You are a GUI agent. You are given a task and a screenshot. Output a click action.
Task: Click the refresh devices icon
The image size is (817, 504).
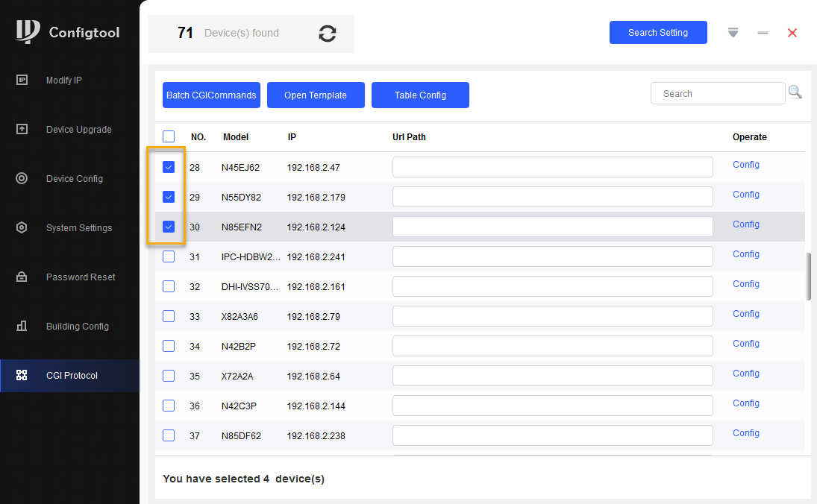point(327,34)
